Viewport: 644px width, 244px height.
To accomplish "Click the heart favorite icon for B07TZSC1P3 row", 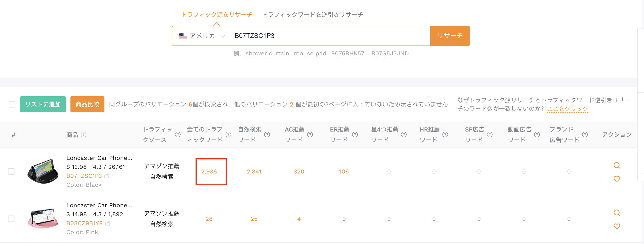I will [617, 179].
